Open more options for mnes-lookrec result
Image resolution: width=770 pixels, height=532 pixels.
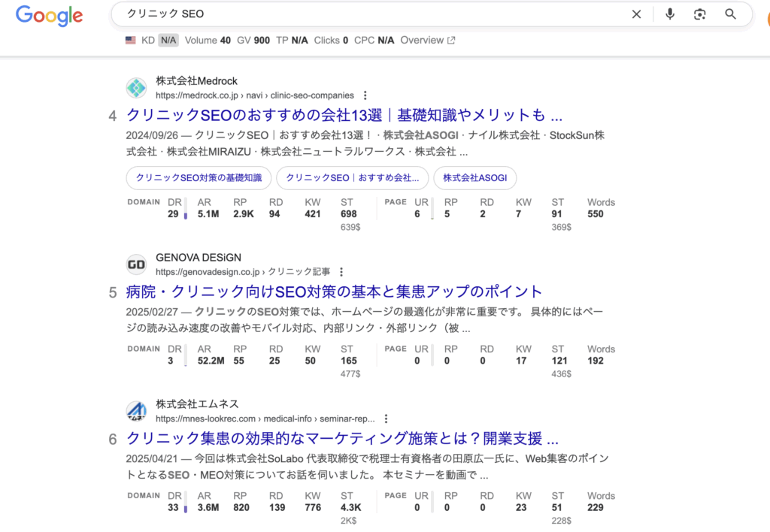pyautogui.click(x=386, y=419)
